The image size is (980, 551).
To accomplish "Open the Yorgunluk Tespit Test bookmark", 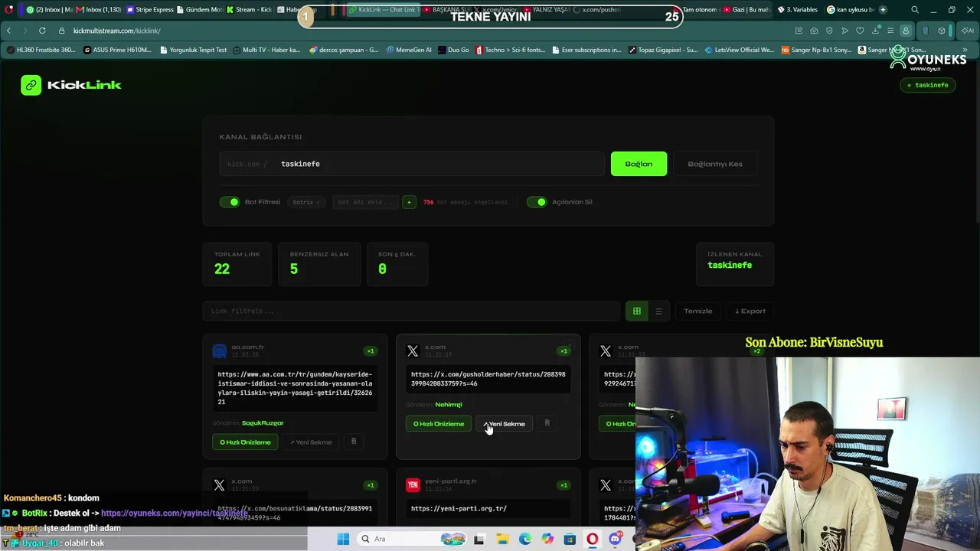I will point(193,50).
